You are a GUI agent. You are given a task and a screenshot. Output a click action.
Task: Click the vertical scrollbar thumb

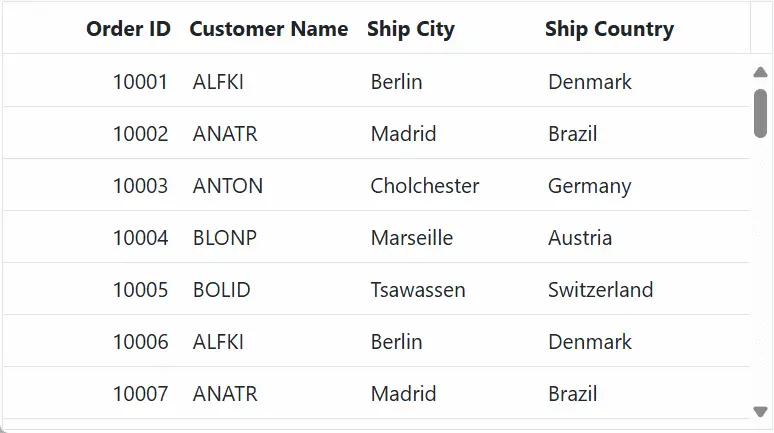760,112
